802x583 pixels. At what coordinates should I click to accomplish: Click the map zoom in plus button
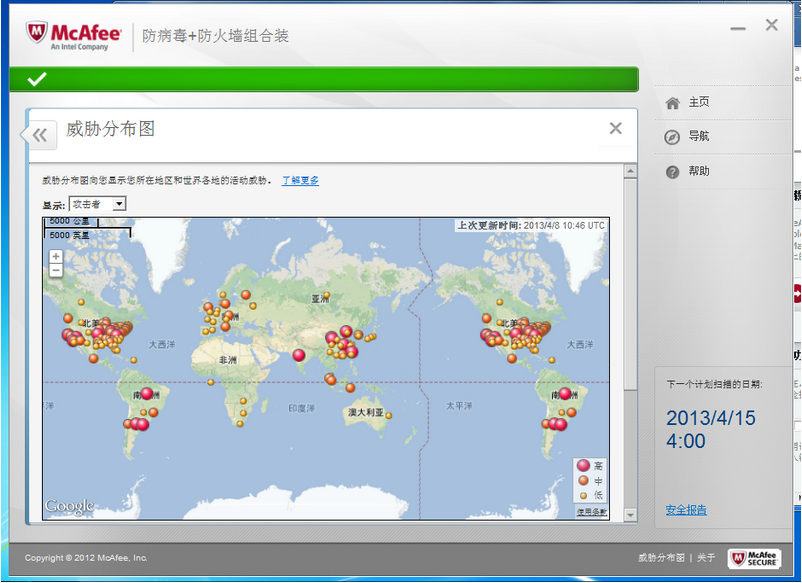tap(56, 256)
